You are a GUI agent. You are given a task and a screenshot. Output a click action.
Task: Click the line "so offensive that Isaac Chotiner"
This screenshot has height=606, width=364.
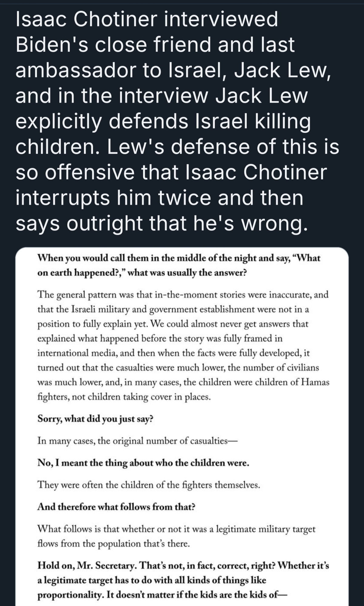[172, 172]
